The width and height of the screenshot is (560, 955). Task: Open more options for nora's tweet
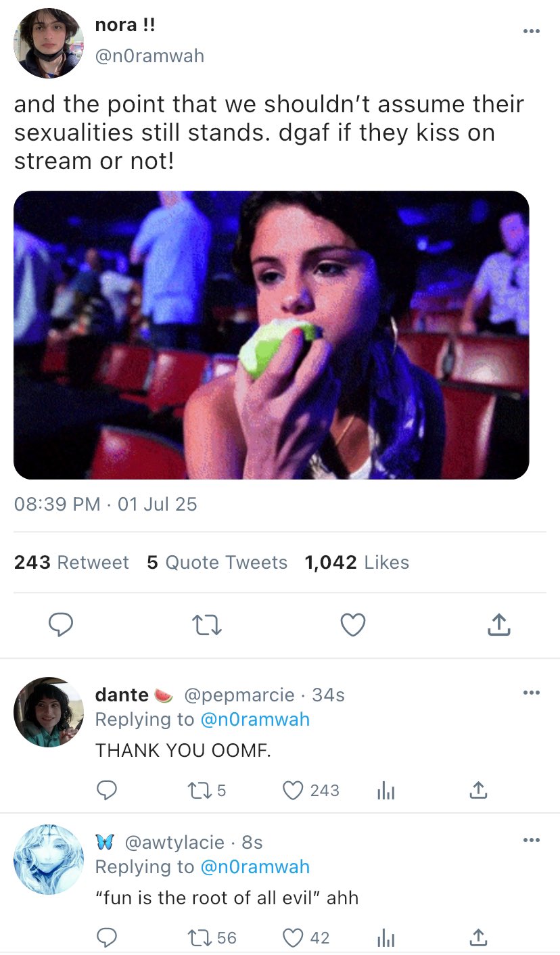point(532,30)
